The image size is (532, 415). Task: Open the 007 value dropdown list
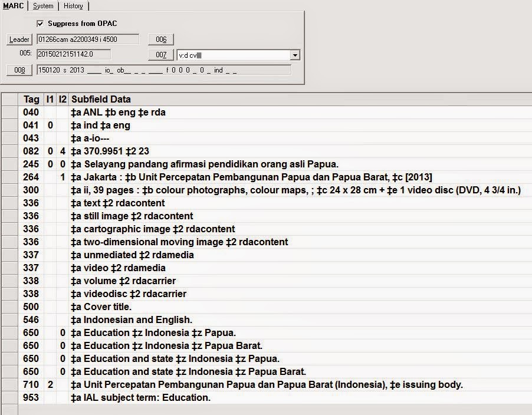pyautogui.click(x=294, y=55)
